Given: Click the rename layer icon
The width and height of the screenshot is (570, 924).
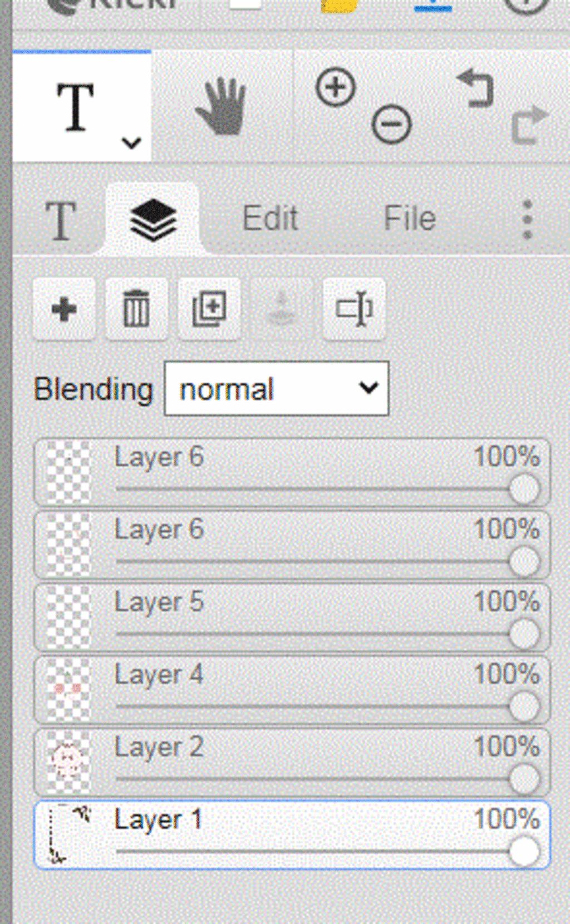Looking at the screenshot, I should 354,309.
